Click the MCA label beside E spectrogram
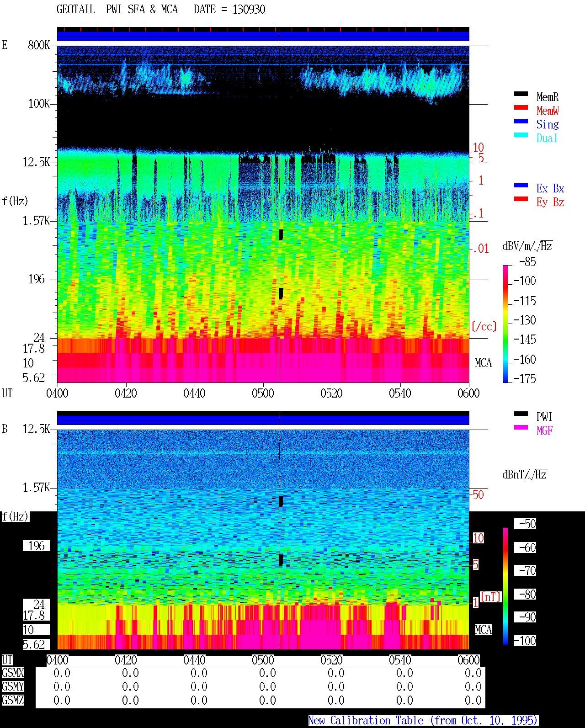The image size is (585, 728). (x=483, y=363)
